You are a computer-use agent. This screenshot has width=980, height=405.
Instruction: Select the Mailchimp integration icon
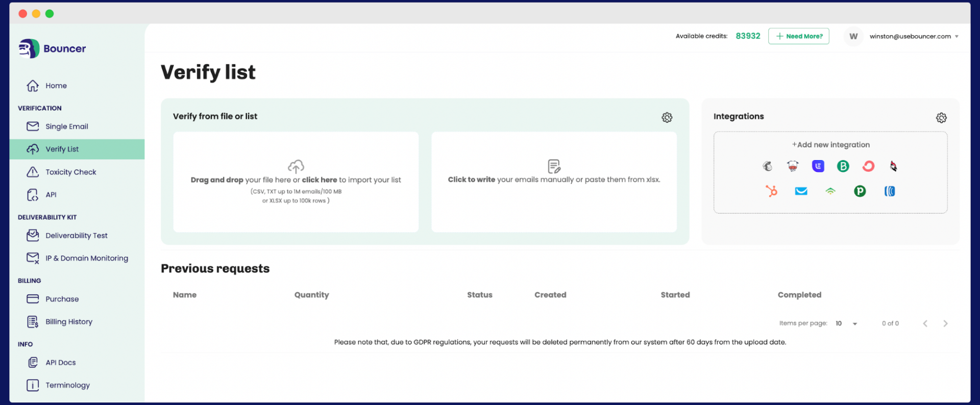[768, 166]
